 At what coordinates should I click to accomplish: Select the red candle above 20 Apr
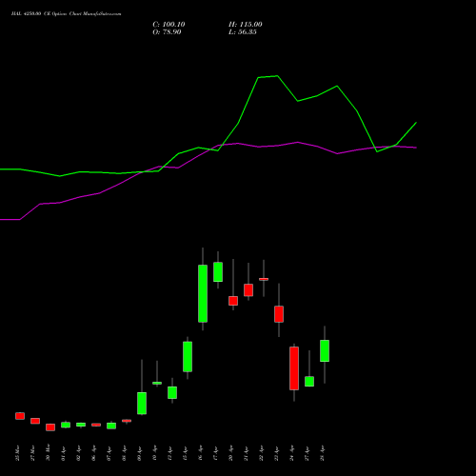233,301
